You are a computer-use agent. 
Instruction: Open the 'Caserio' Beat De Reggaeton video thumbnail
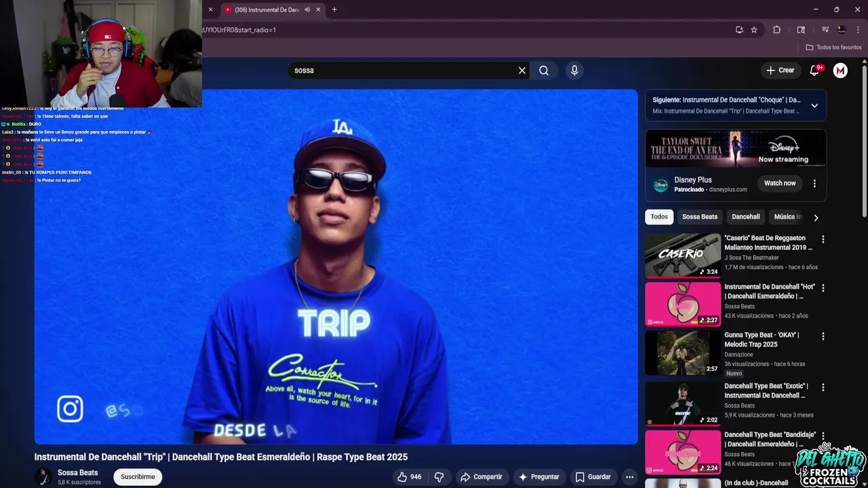click(x=683, y=256)
